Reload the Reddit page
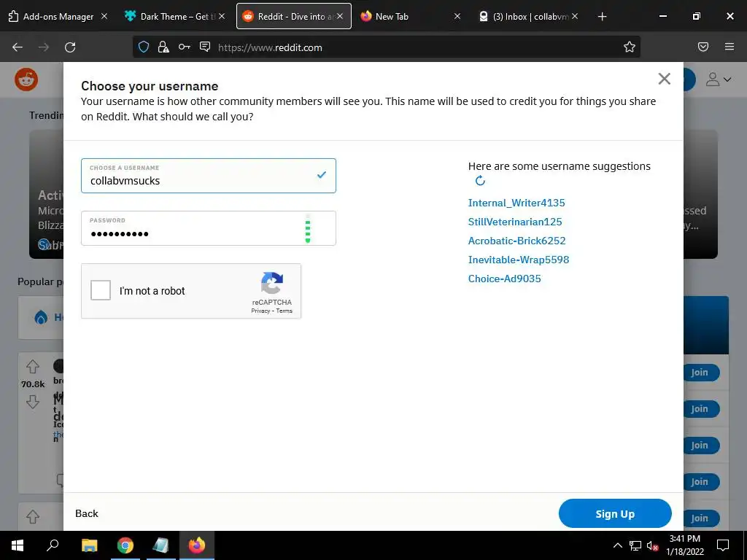 [70, 47]
